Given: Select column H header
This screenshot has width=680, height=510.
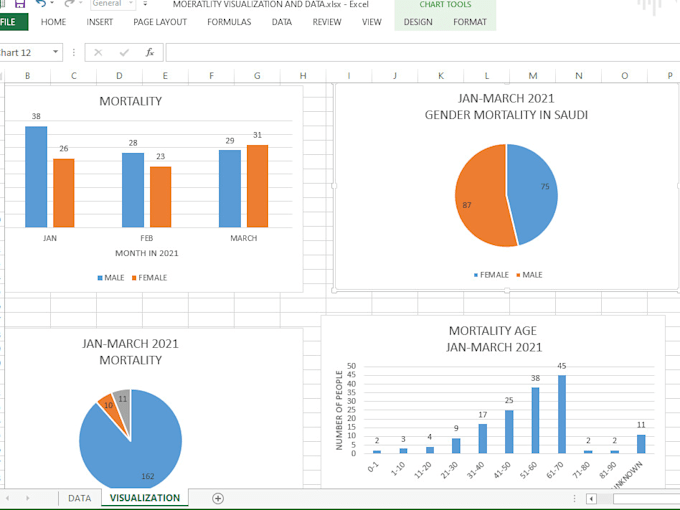Looking at the screenshot, I should coord(303,76).
